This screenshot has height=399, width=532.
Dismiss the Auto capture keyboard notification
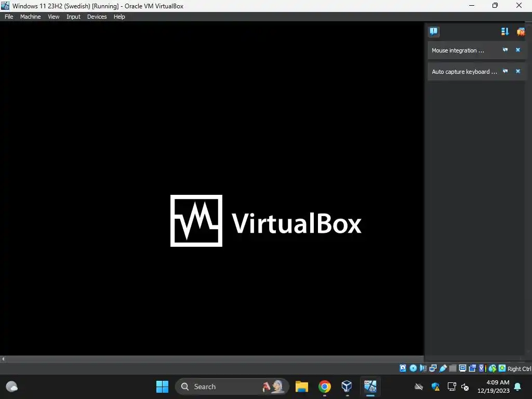coord(518,71)
